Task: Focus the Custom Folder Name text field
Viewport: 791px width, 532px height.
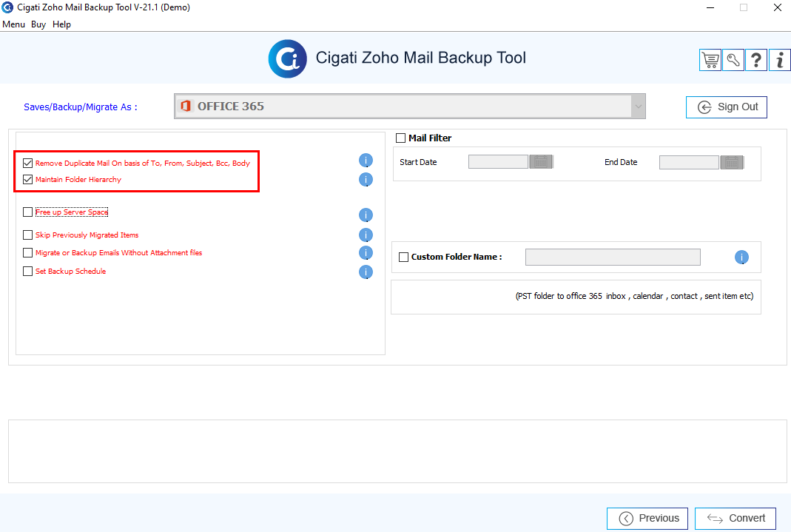Action: 613,257
